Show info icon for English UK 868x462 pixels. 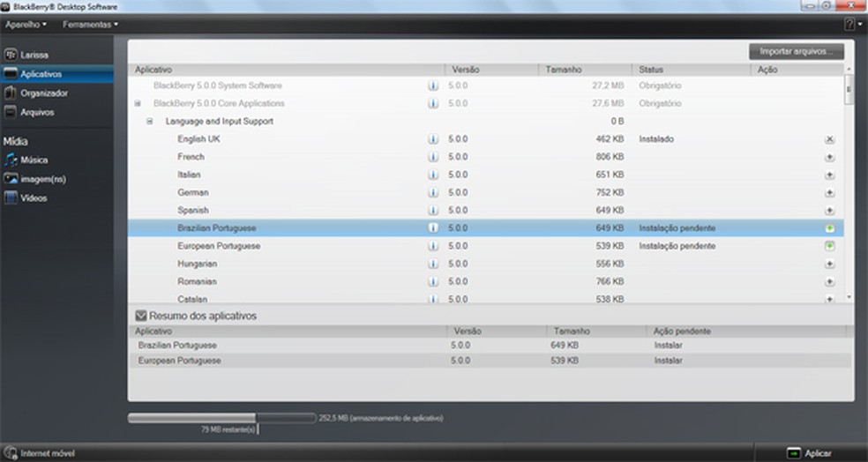coord(433,139)
